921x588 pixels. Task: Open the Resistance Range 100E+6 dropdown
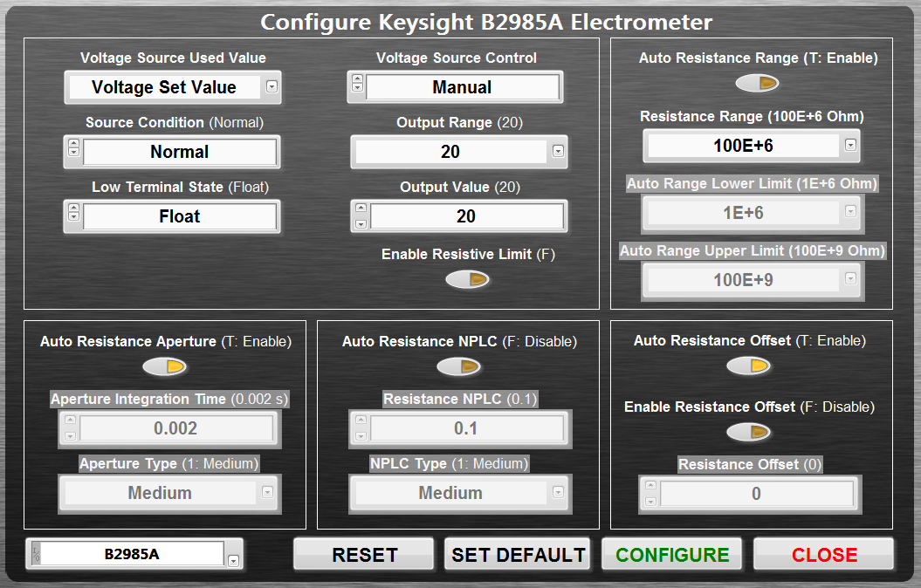point(850,145)
